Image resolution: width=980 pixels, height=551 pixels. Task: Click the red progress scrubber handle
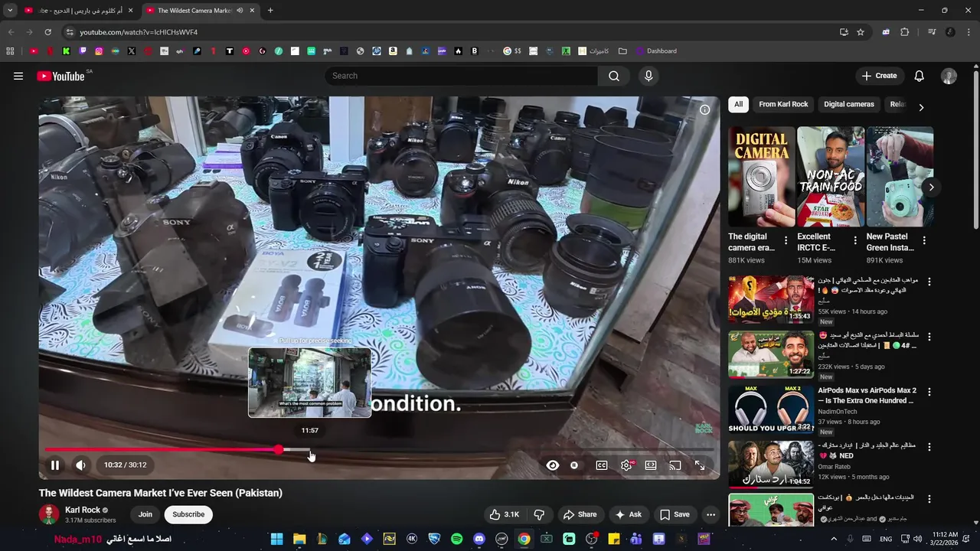coord(279,450)
